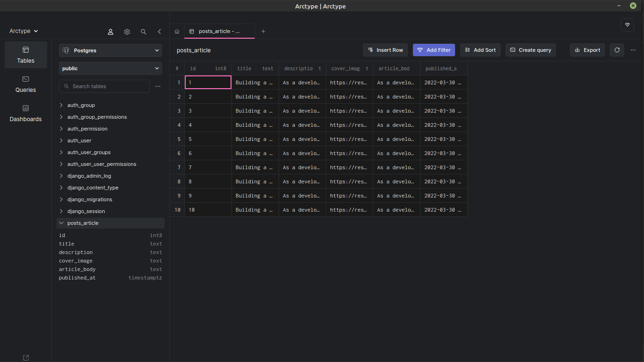Open table list options ellipsis beside search
Screen dimensions: 644x362
158,86
